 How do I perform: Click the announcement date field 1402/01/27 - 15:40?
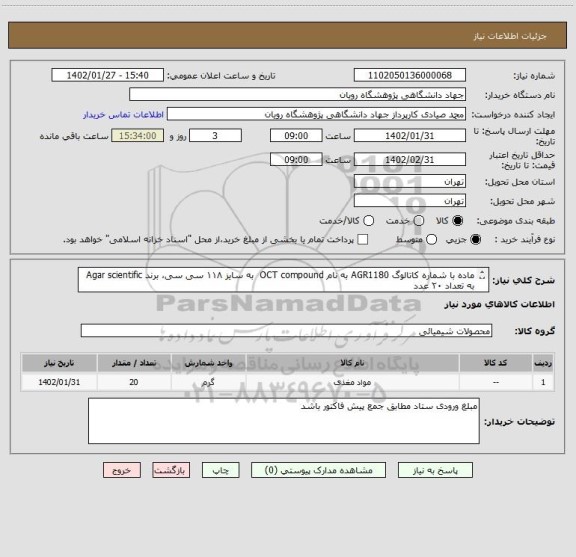[x=108, y=75]
